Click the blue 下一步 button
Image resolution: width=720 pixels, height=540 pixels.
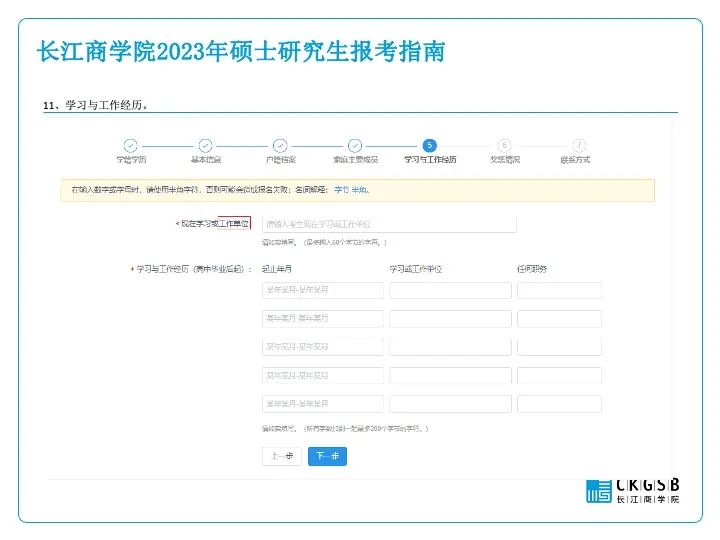pos(327,456)
